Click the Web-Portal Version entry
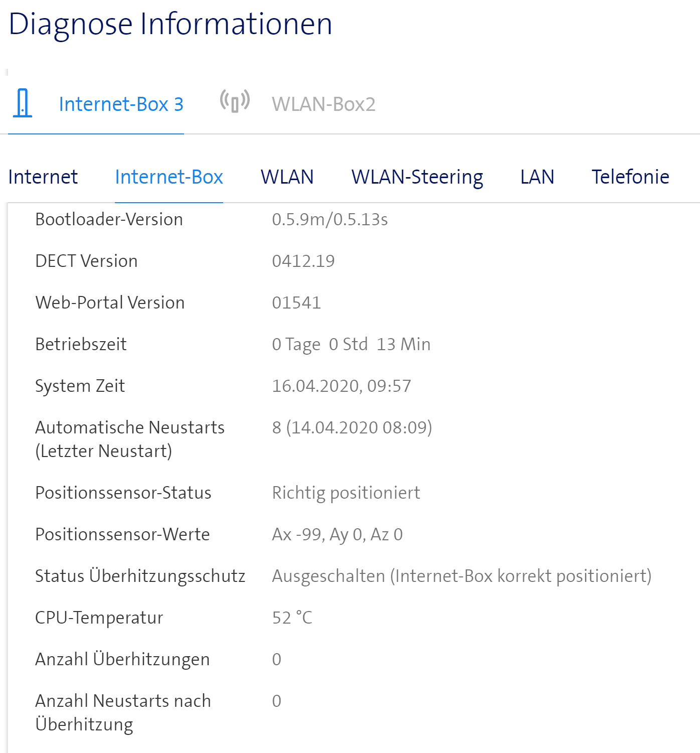The image size is (700, 753). point(110,303)
